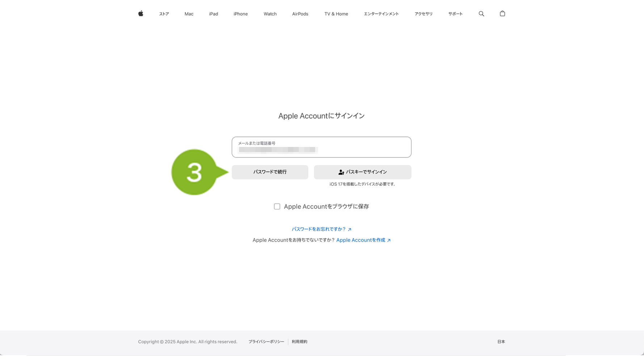Open the アクセサリ menu item

(x=423, y=14)
